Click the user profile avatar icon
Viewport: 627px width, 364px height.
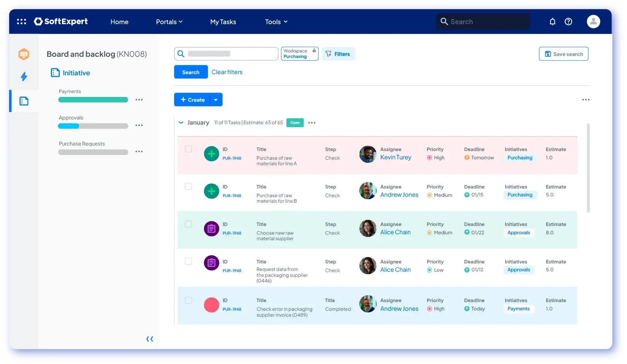(593, 22)
